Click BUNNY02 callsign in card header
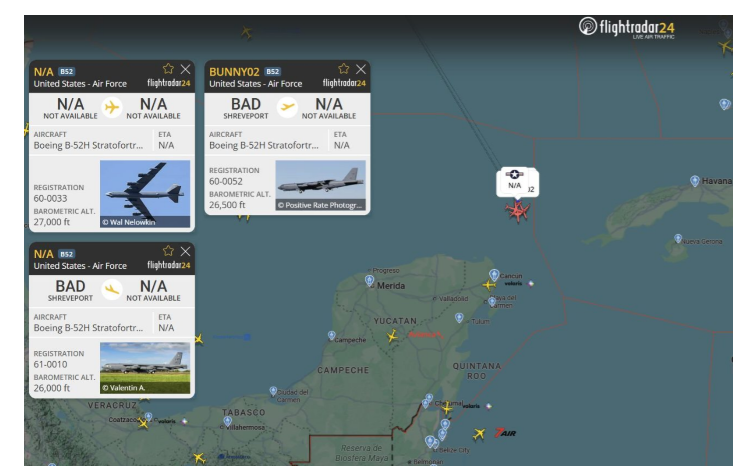The width and height of the screenshot is (733, 467). coord(234,72)
